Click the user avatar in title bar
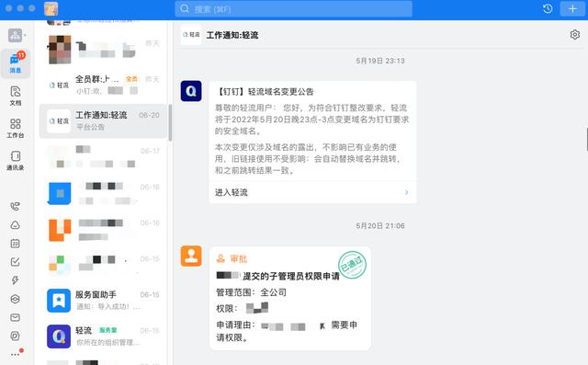The width and height of the screenshot is (588, 365). click(x=51, y=8)
